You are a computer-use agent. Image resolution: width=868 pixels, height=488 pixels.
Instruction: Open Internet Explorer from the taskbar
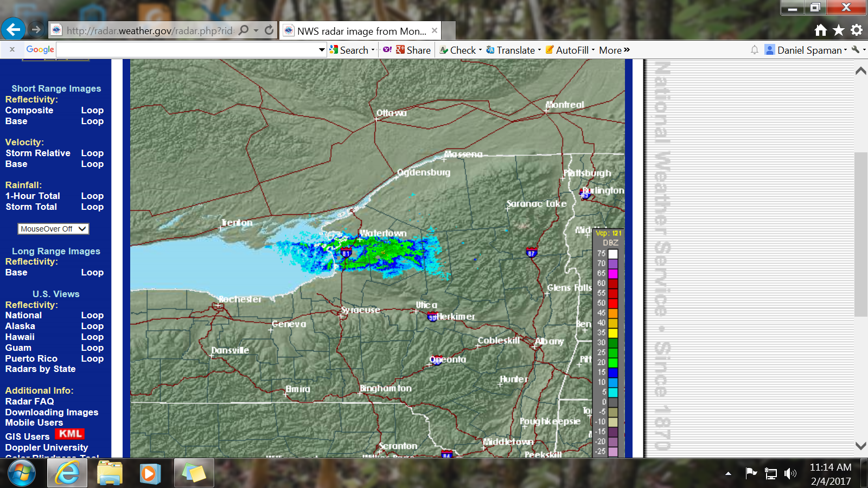(67, 473)
